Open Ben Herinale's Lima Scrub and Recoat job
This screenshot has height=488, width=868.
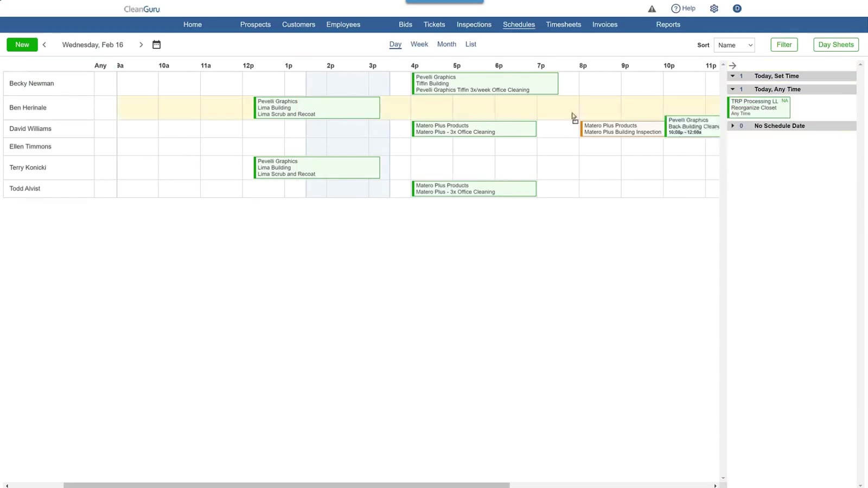coord(317,108)
